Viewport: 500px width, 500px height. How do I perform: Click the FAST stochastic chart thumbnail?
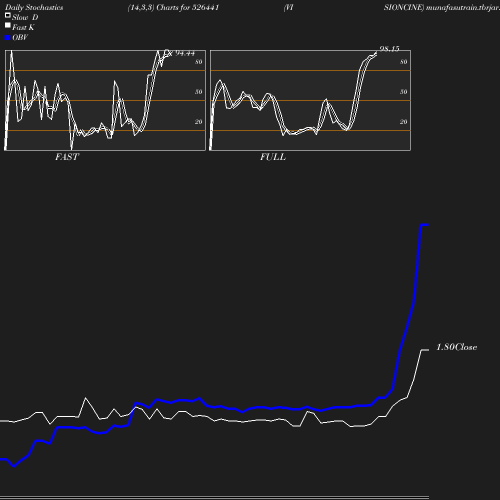pos(105,100)
